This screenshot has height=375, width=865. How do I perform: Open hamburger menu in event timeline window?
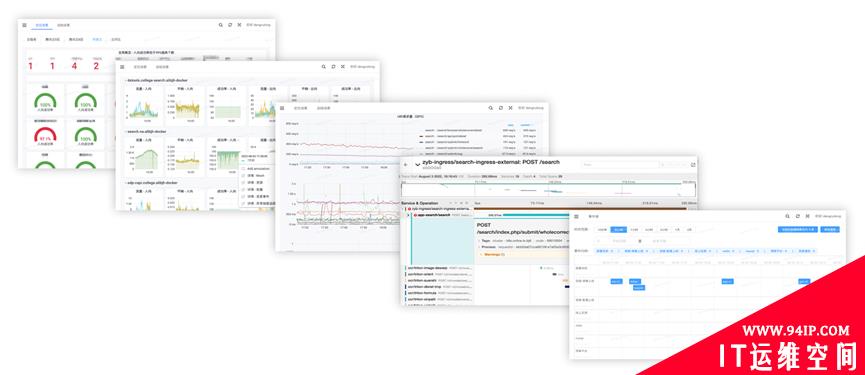pos(576,217)
